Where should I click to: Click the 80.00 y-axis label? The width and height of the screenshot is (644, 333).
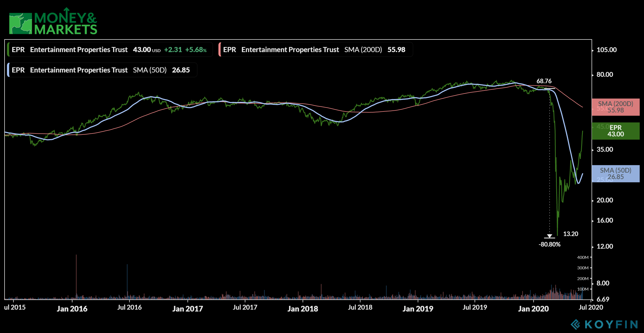click(x=605, y=75)
